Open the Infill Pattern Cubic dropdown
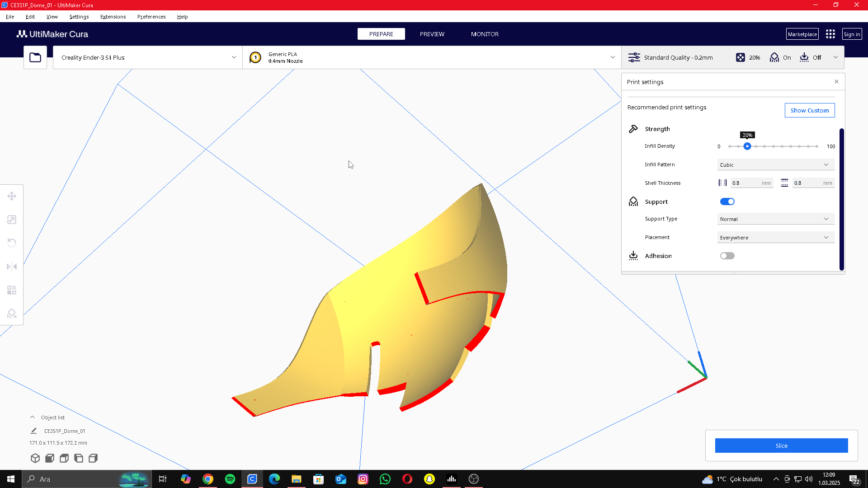The width and height of the screenshot is (868, 488). click(x=776, y=165)
